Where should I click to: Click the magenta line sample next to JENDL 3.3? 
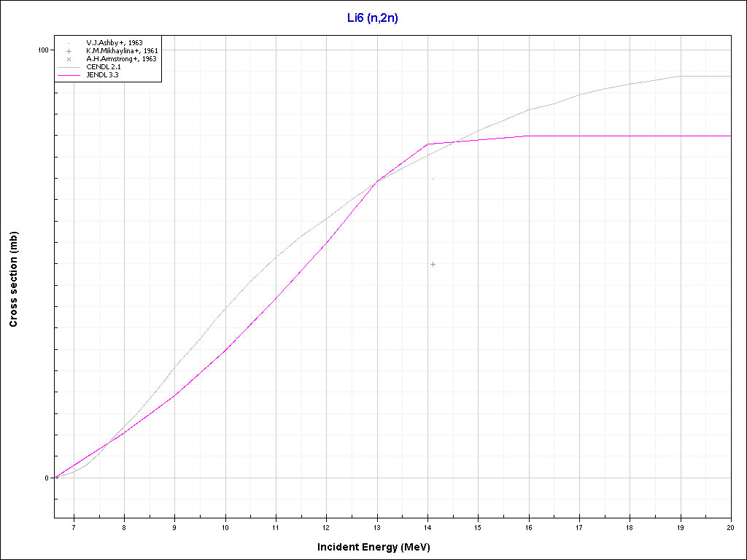[69, 75]
